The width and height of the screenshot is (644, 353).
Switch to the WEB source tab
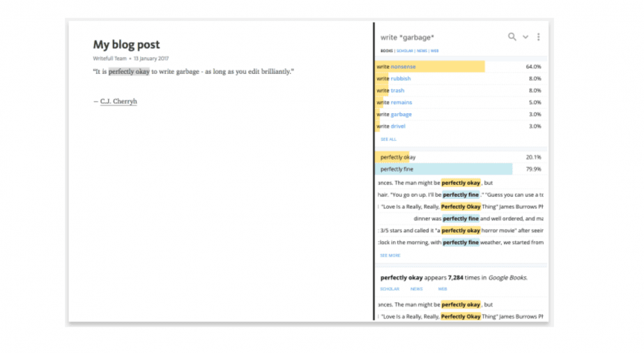pos(434,51)
